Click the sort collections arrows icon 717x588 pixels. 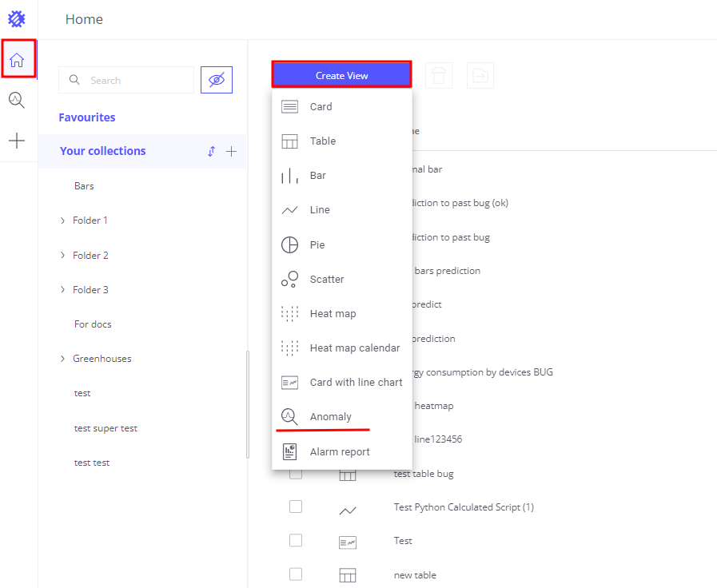coord(211,151)
